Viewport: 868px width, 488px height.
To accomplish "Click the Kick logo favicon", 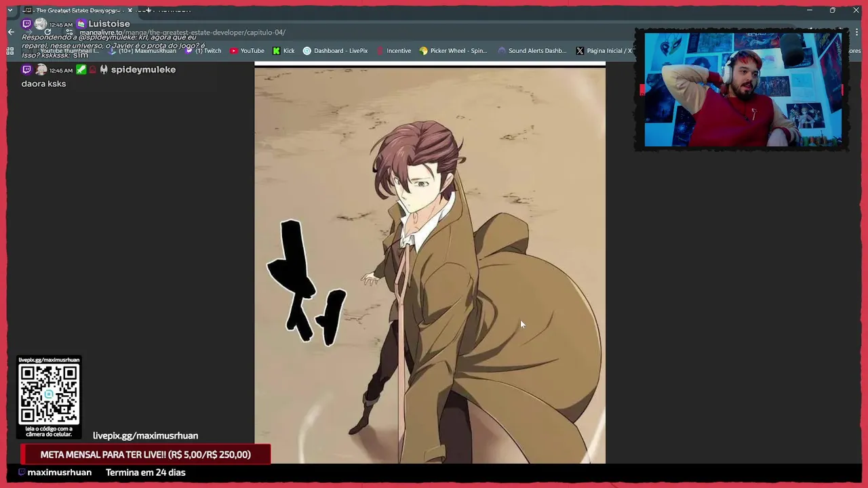I will 276,51.
